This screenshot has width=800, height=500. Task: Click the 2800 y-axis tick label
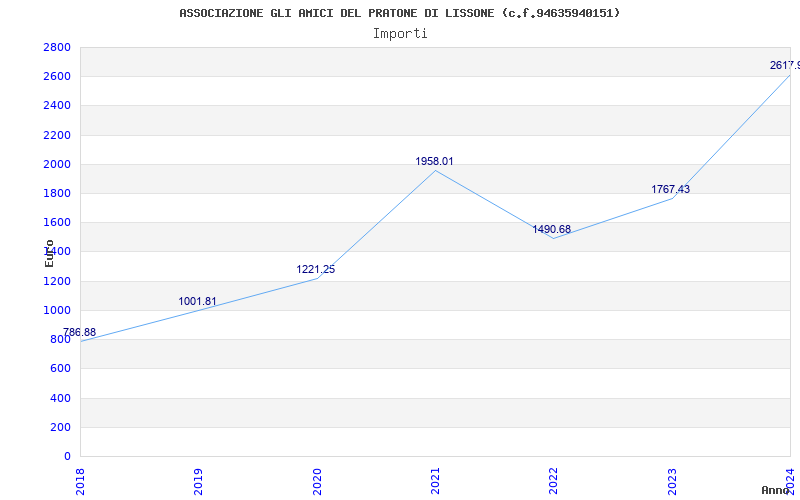point(57,47)
